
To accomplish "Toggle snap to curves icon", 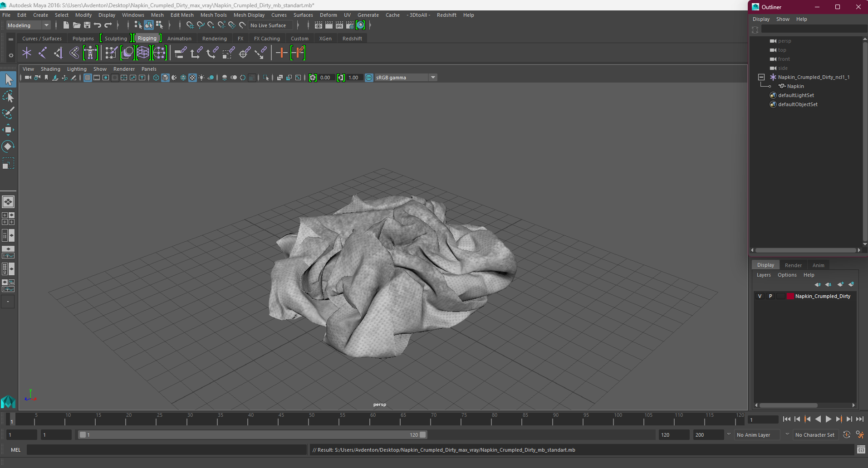I will 200,25.
